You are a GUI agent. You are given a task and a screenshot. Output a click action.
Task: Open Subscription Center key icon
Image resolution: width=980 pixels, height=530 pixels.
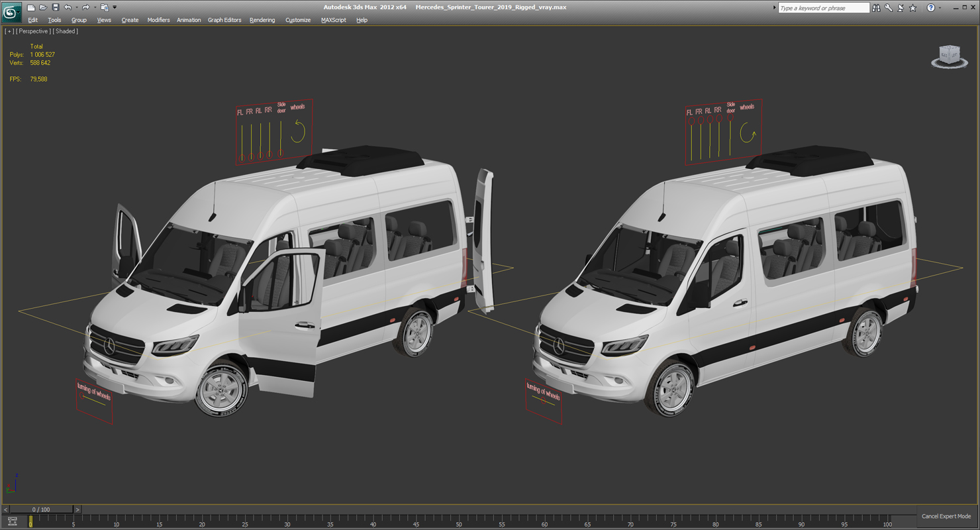(x=889, y=8)
